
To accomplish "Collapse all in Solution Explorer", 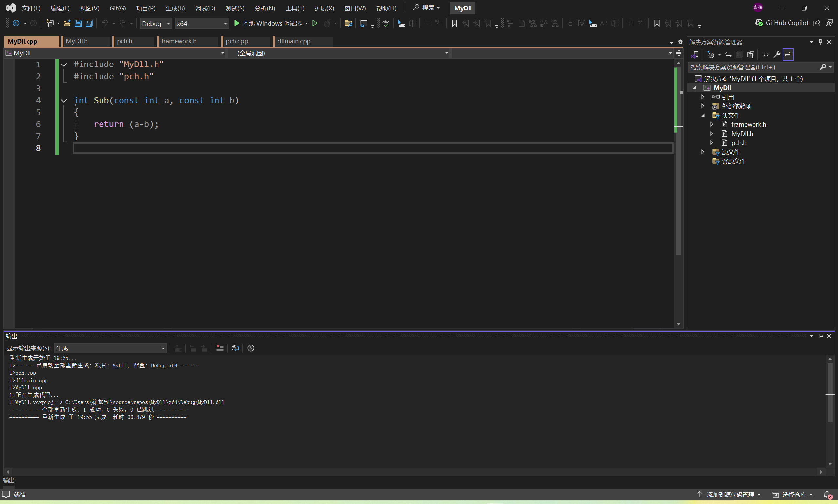I will coord(739,55).
